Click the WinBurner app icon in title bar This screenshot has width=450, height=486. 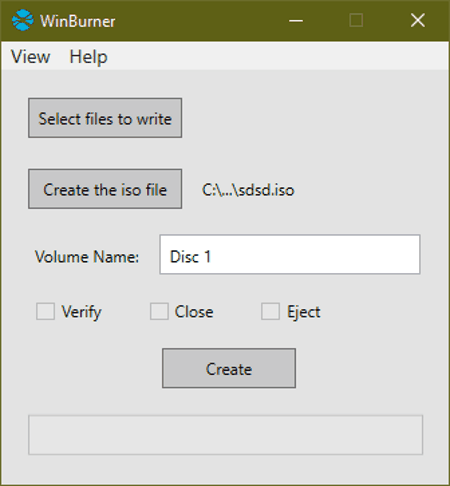(23, 21)
